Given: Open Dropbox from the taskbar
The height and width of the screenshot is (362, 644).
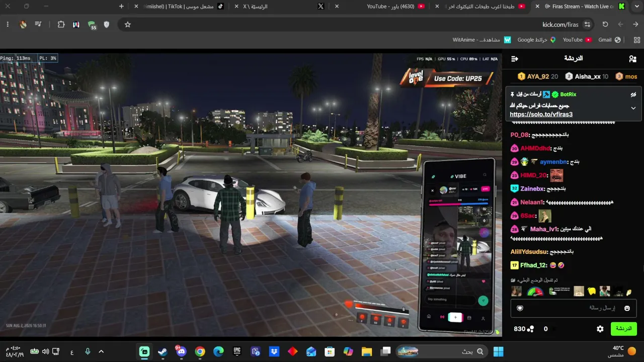Looking at the screenshot, I should tap(274, 351).
